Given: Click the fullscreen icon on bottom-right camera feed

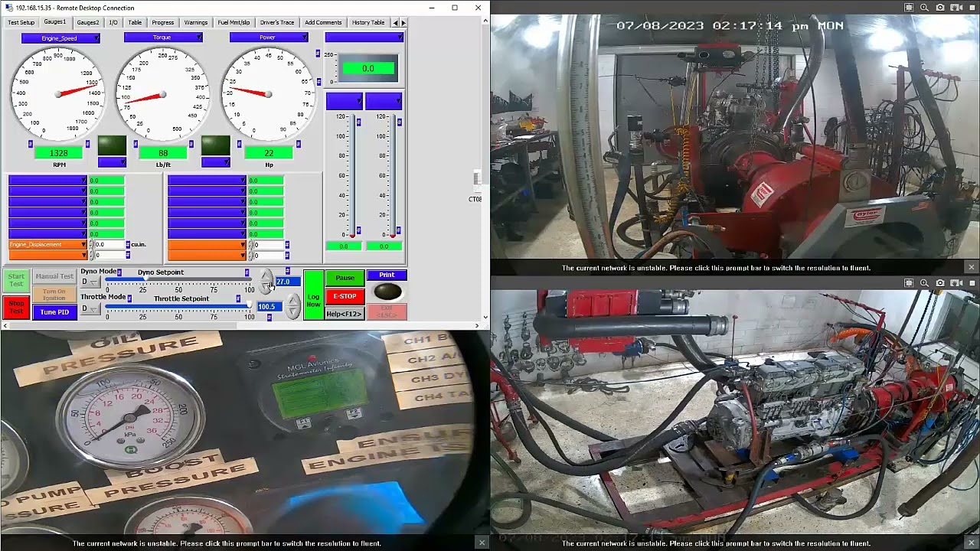Looking at the screenshot, I should (x=909, y=283).
